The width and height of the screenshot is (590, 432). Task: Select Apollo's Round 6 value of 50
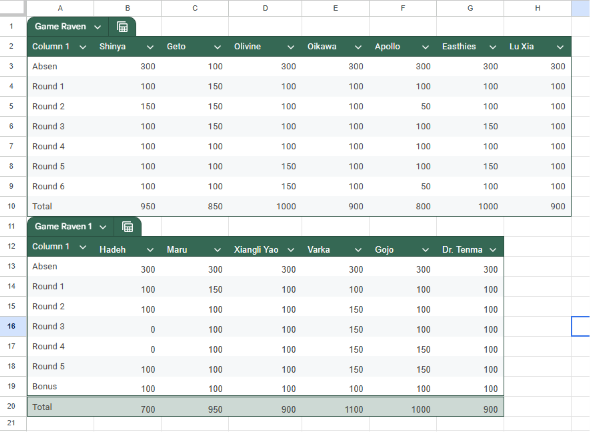coord(403,186)
